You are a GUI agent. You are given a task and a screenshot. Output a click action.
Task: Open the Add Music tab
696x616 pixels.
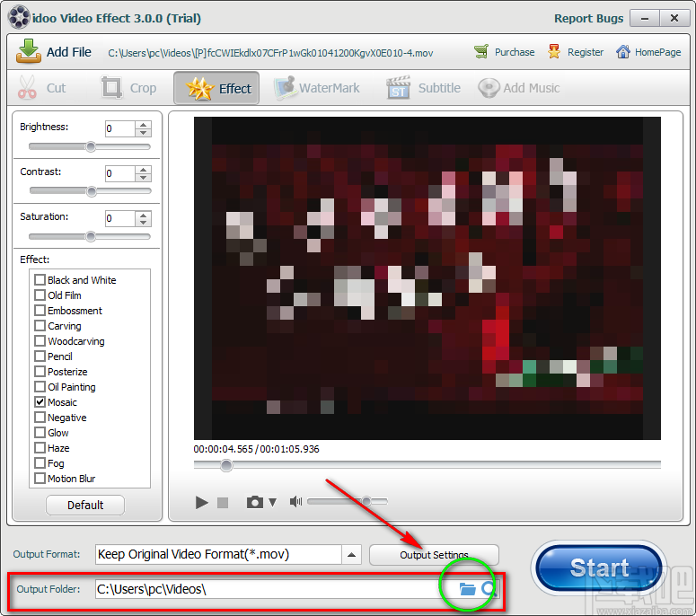click(x=518, y=88)
